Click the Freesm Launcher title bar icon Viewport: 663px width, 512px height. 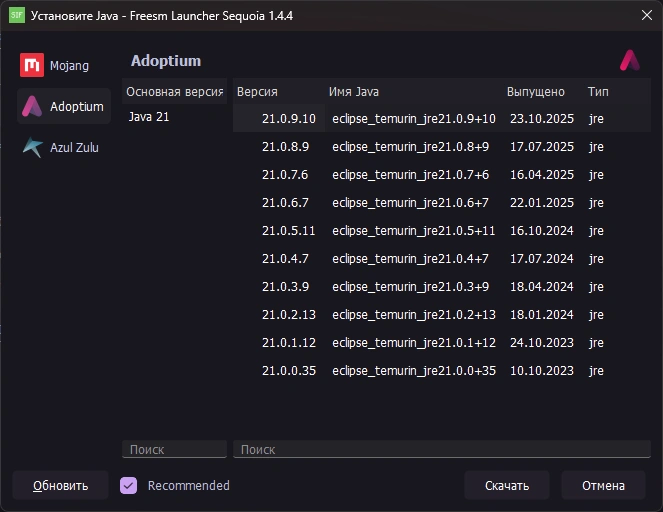coord(17,16)
